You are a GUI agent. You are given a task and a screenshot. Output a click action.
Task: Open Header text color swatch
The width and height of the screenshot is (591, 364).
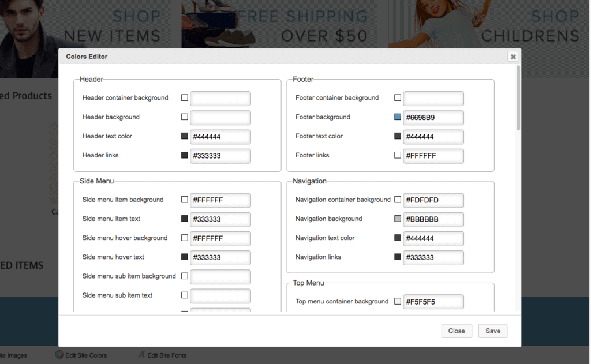184,136
